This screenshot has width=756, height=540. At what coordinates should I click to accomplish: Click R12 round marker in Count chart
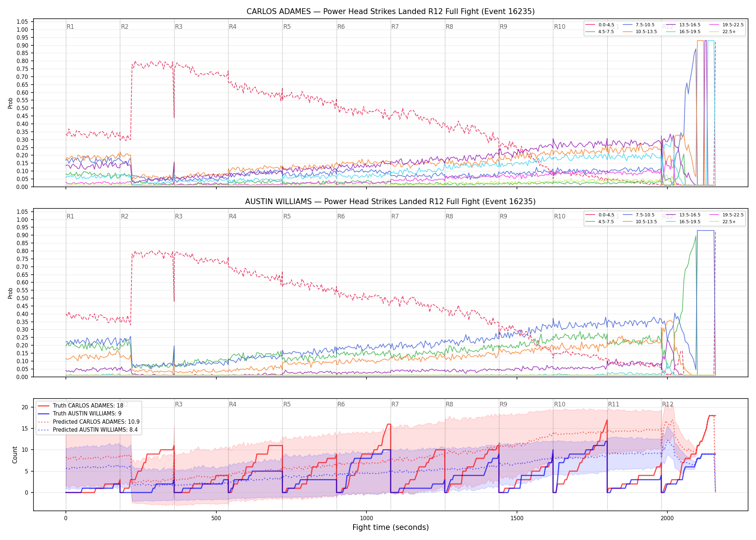point(668,404)
